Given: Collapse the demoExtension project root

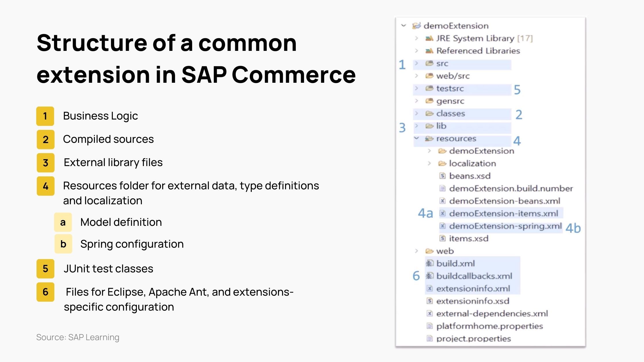Looking at the screenshot, I should point(404,26).
